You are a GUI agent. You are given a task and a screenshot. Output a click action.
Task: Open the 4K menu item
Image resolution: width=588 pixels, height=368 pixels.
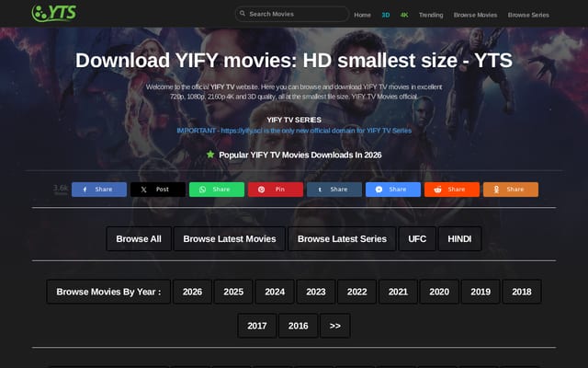tap(404, 15)
